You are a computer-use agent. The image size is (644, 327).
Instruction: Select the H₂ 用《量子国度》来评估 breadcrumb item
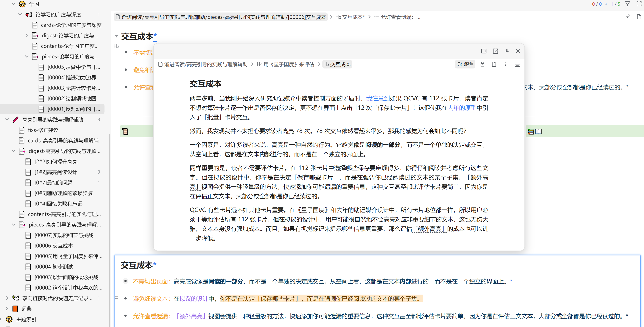pos(285,64)
